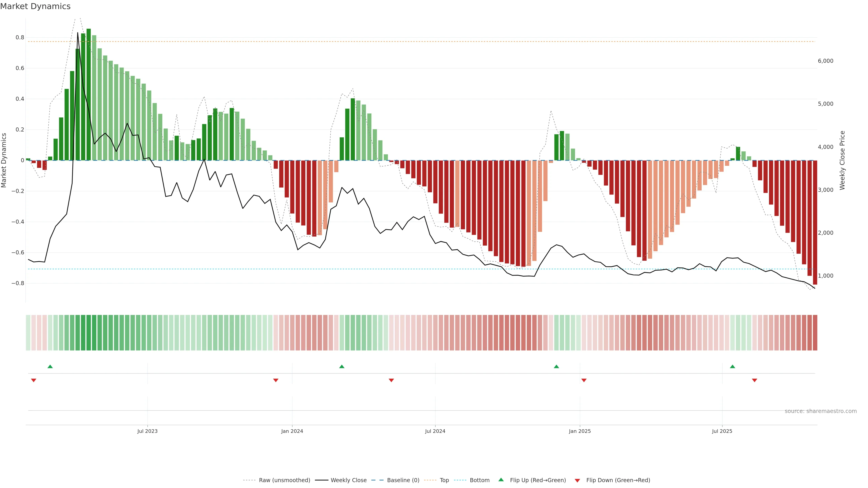Viewport: 868px width, 488px height.
Task: Click the leftmost green flip-up marker in the timeline
Action: pos(50,366)
